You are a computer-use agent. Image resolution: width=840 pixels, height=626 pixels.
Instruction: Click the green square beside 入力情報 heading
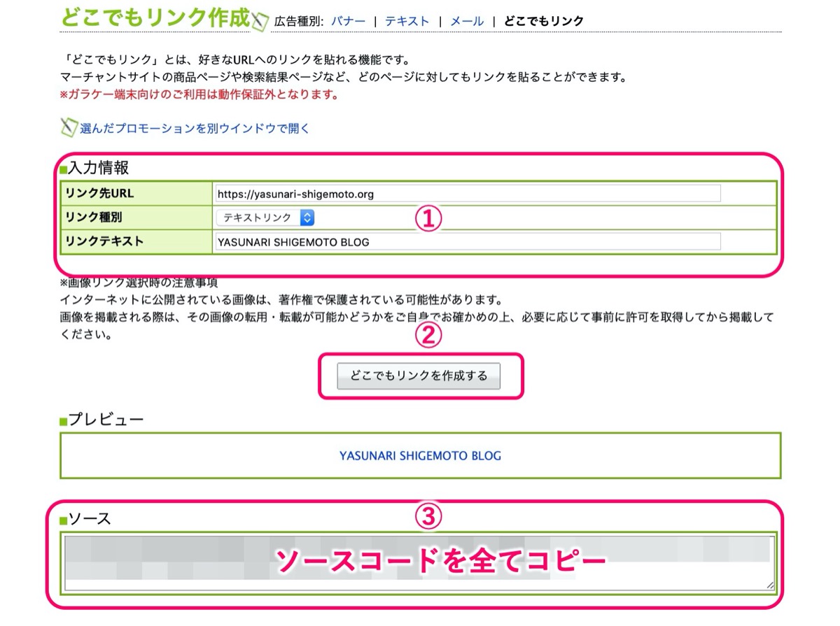(x=64, y=169)
